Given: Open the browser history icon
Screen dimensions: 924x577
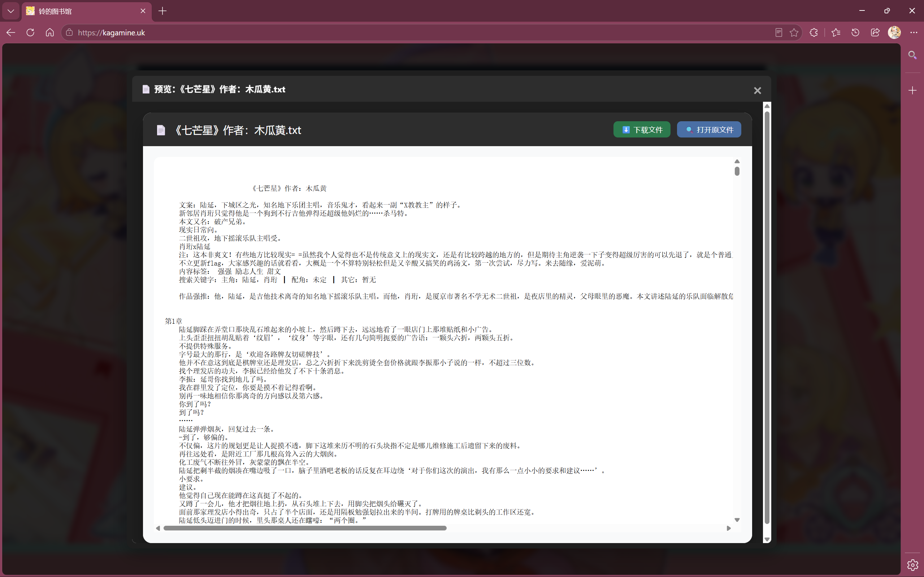Looking at the screenshot, I should pyautogui.click(x=855, y=32).
